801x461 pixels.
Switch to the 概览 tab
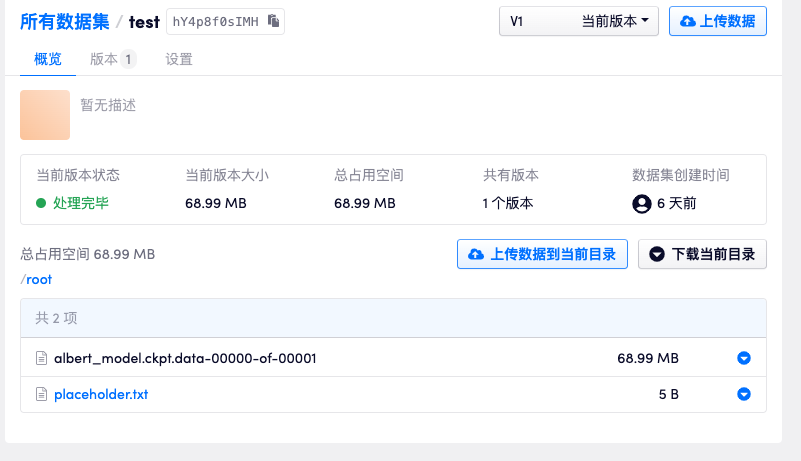coord(48,59)
